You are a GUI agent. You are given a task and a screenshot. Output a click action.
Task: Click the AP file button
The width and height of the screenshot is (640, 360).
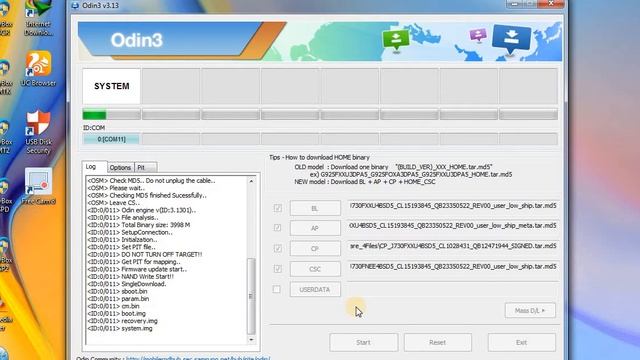(315, 228)
